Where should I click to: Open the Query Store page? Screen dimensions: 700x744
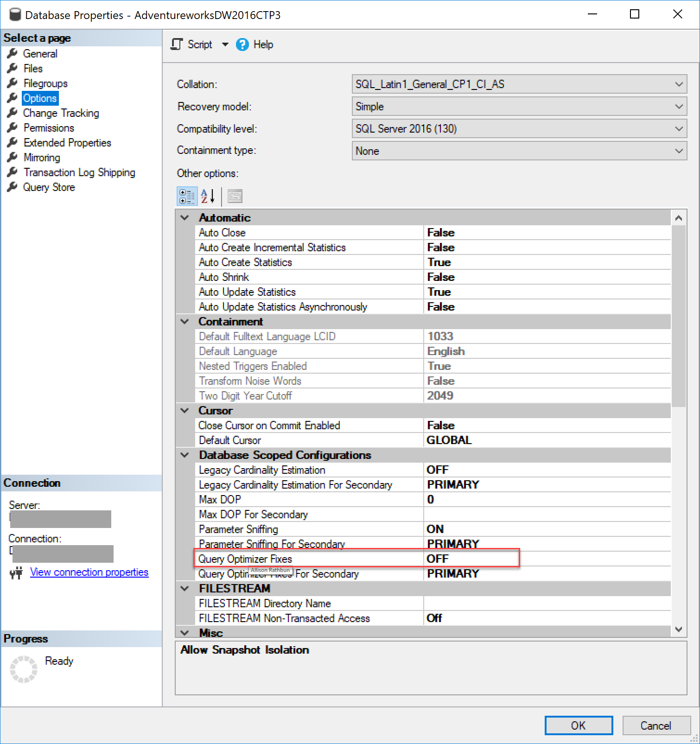pos(49,187)
